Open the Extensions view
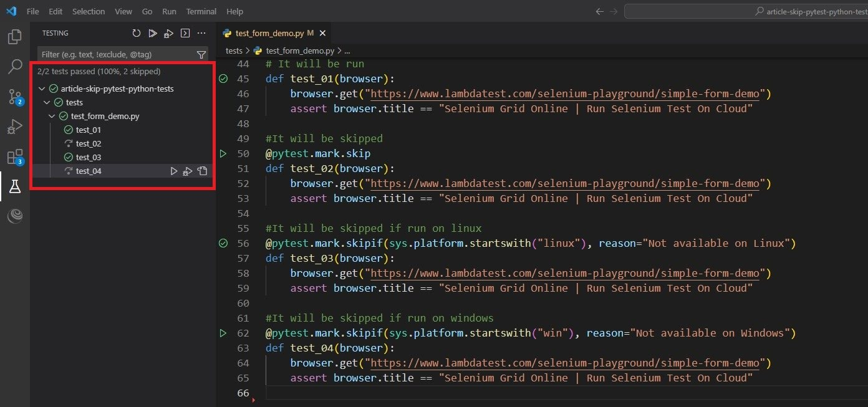This screenshot has width=868, height=407. [15, 156]
